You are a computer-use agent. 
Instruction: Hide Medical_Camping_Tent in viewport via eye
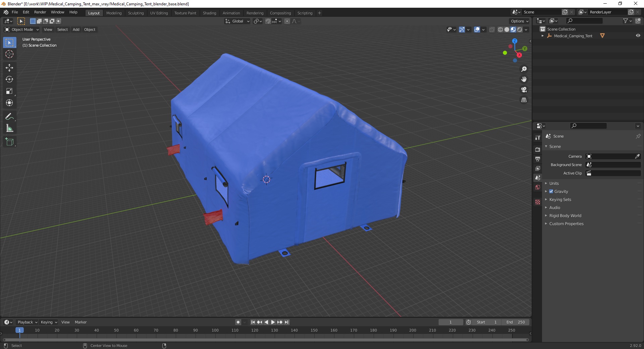tap(638, 36)
